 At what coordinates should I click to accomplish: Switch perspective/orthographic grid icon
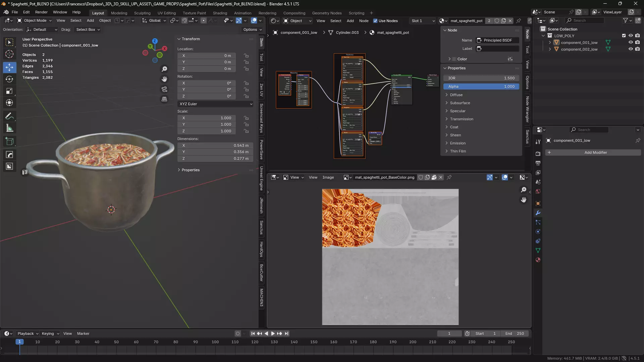[x=164, y=99]
